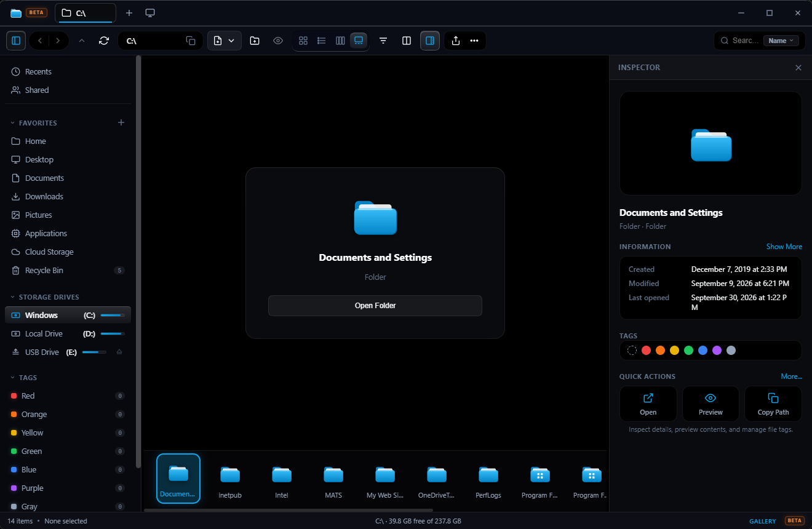
Task: Open the sort and filter options
Action: click(383, 41)
